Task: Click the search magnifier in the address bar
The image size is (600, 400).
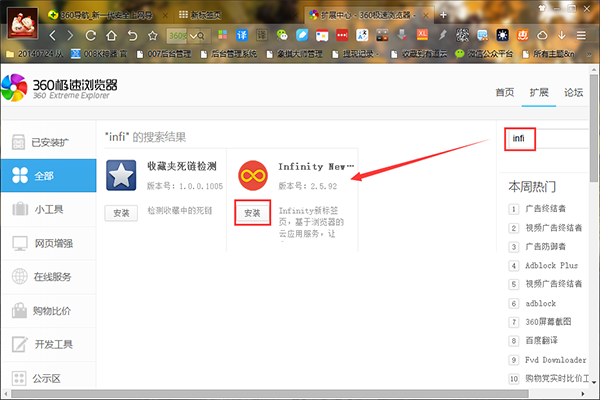Action: [x=201, y=36]
